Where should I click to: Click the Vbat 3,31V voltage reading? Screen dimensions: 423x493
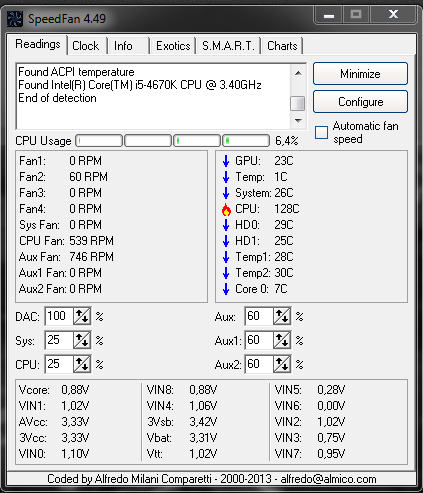(x=182, y=438)
